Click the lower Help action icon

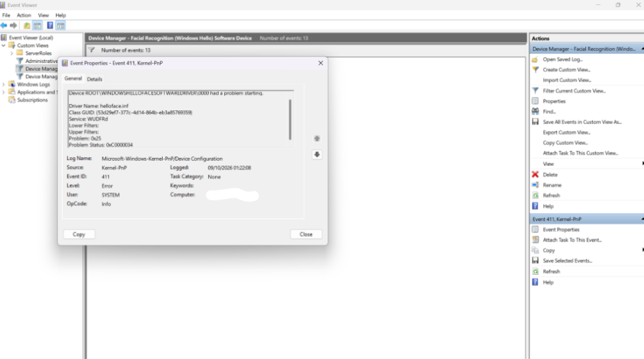(535, 283)
